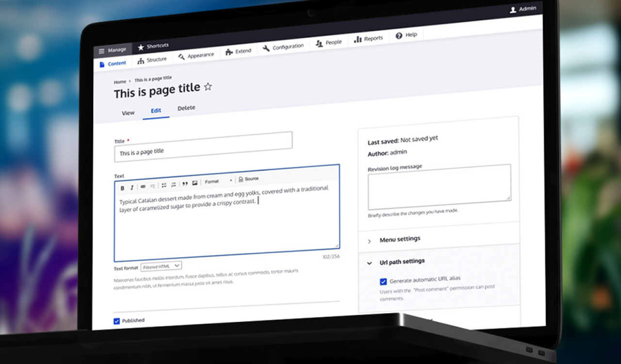Click the Italic formatting icon
This screenshot has width=621, height=364.
tap(131, 188)
